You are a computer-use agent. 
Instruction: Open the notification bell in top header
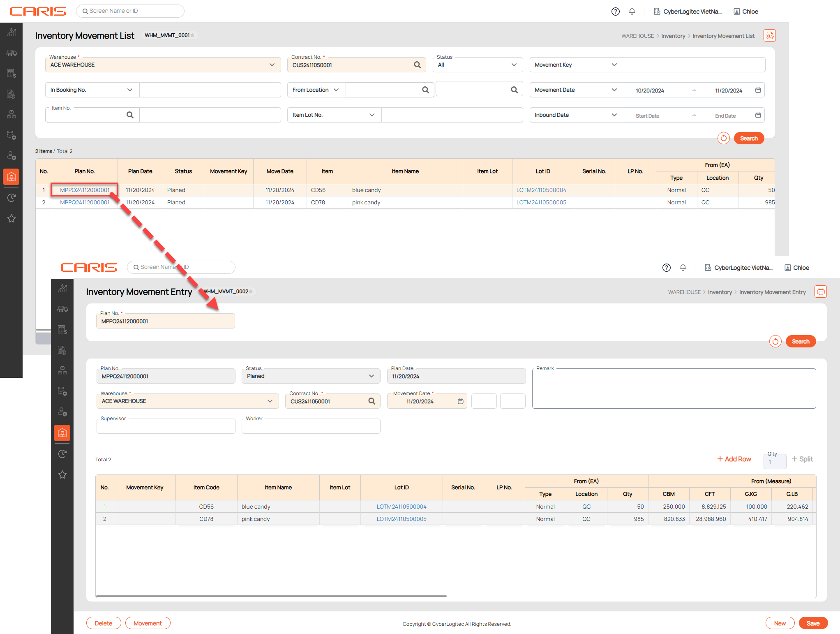click(632, 12)
